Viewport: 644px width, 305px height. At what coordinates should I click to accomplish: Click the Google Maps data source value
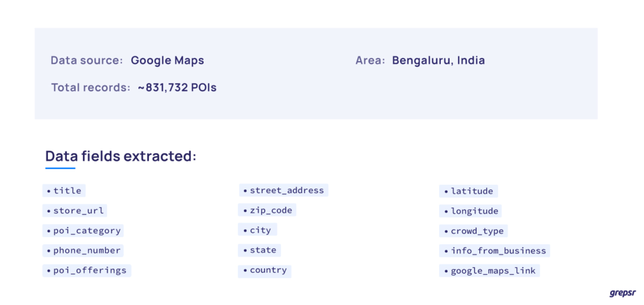(x=167, y=61)
